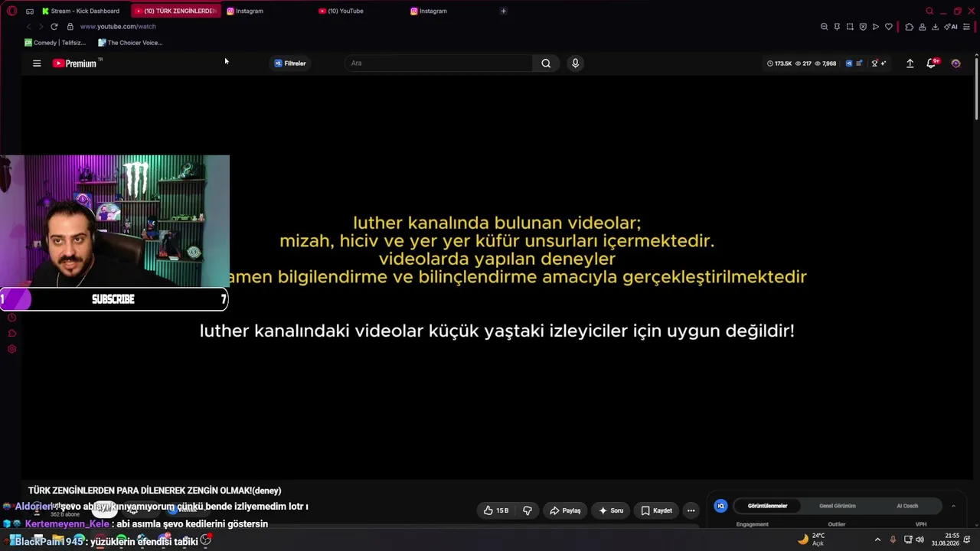
Task: Click the browser heart favorites icon
Action: point(889,27)
